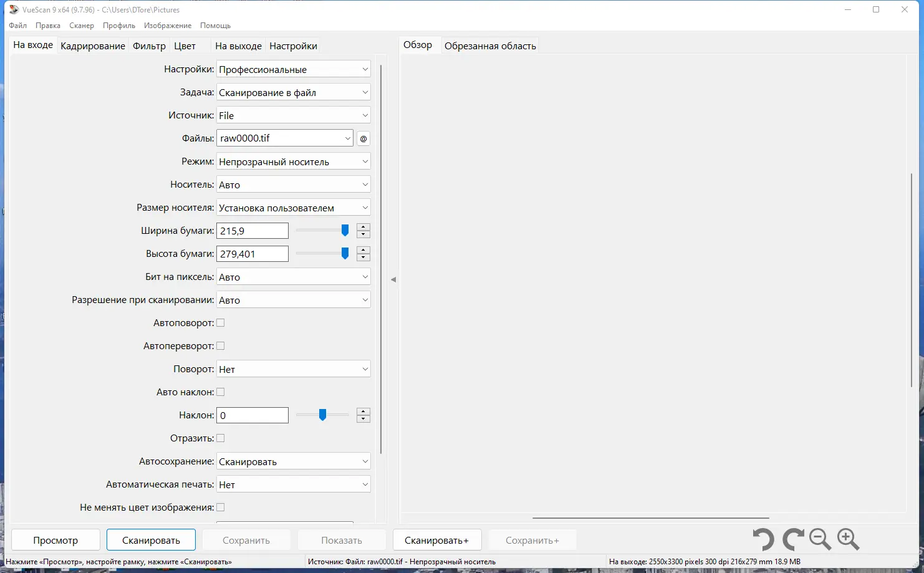924x573 pixels.
Task: Decrease Высота бумаги with down stepper arrow
Action: 363,258
